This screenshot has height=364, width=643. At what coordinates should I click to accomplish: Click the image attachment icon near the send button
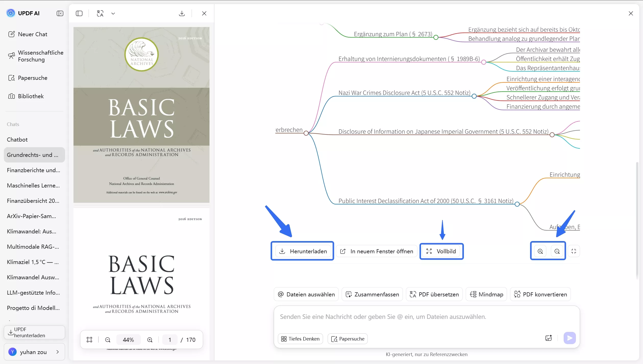549,338
